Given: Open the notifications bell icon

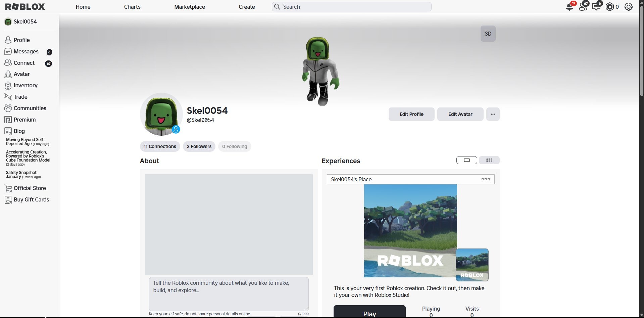Looking at the screenshot, I should pyautogui.click(x=569, y=7).
